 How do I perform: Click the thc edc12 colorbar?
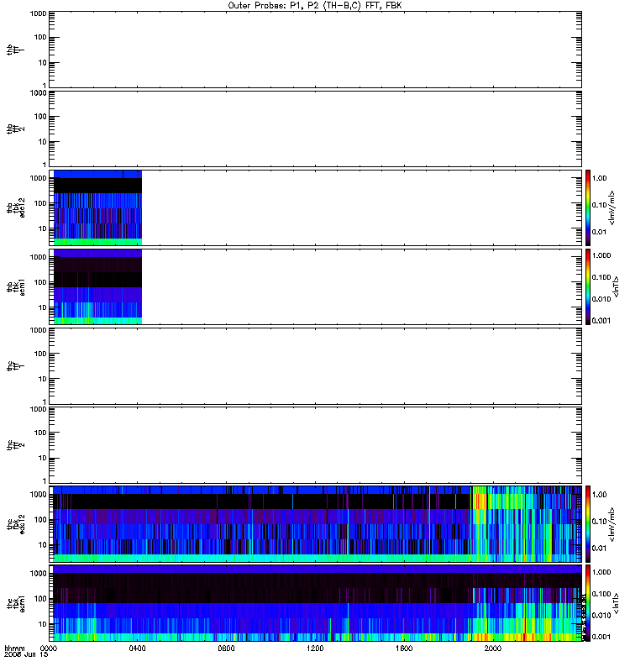588,524
